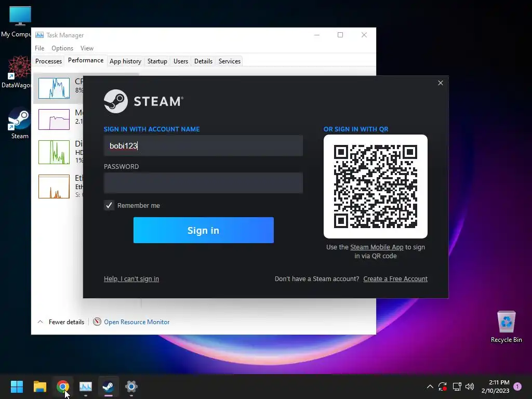The image size is (532, 399).
Task: Select the CPU usage graph thumbnail
Action: [54, 88]
